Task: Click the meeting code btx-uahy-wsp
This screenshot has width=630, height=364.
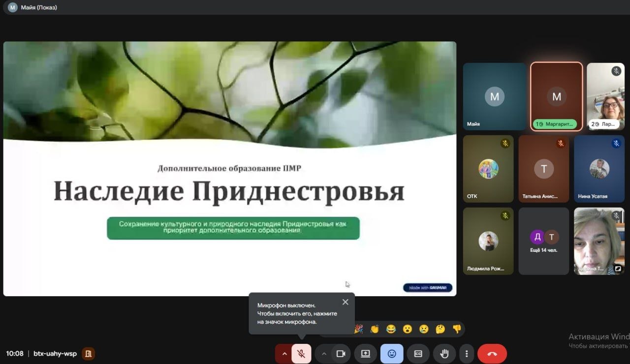Action: 55,354
